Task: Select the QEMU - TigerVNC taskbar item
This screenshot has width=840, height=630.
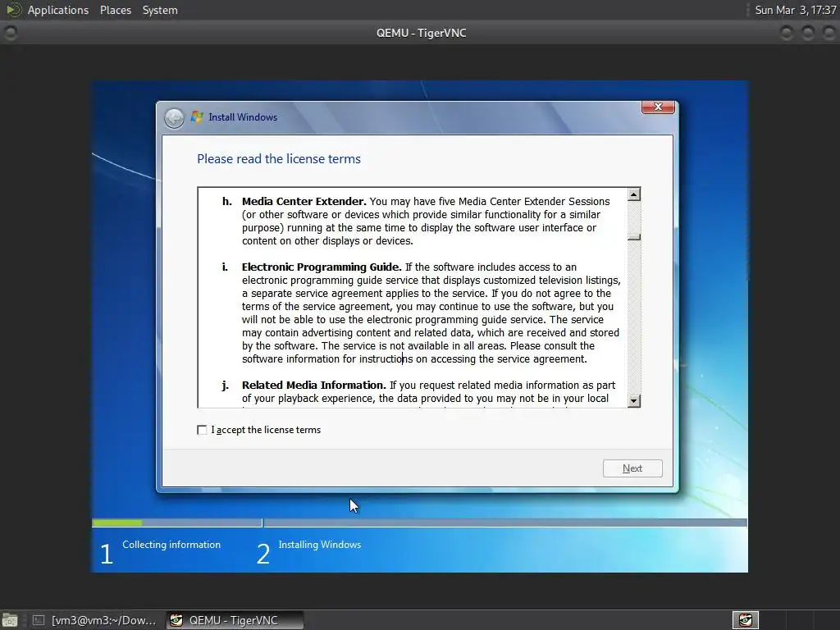Action: [x=235, y=620]
